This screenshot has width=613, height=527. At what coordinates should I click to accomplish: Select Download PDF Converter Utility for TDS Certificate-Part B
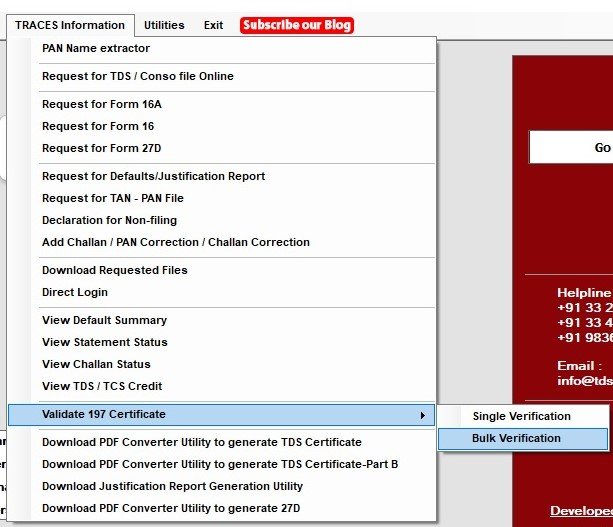click(x=220, y=464)
